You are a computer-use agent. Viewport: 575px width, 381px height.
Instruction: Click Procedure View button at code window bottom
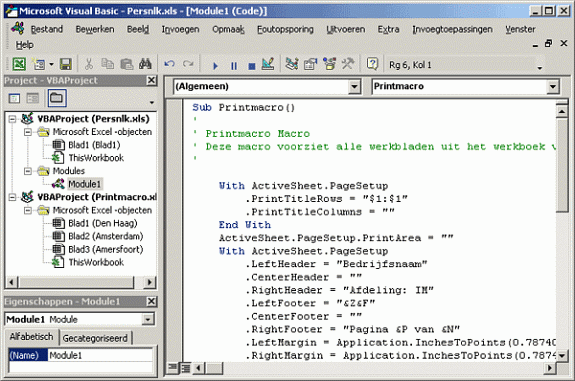172,367
